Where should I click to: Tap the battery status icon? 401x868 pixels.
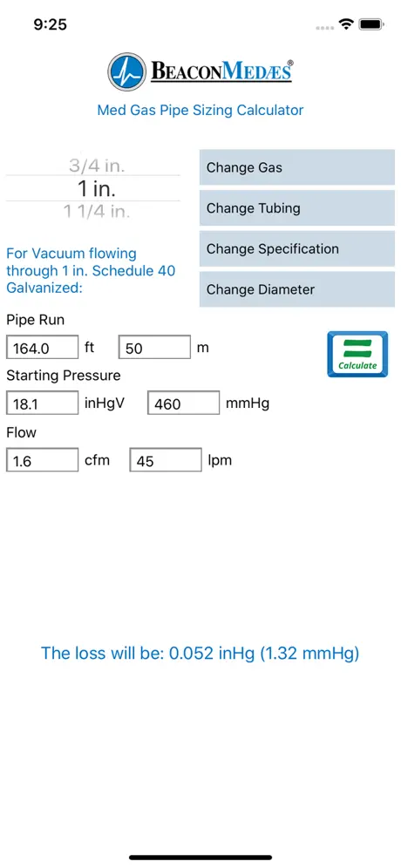(x=371, y=24)
